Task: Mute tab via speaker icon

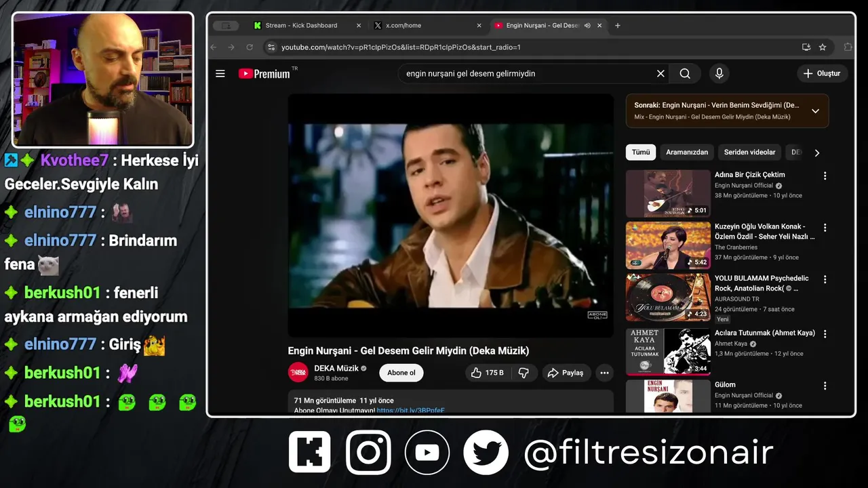Action: 587,25
